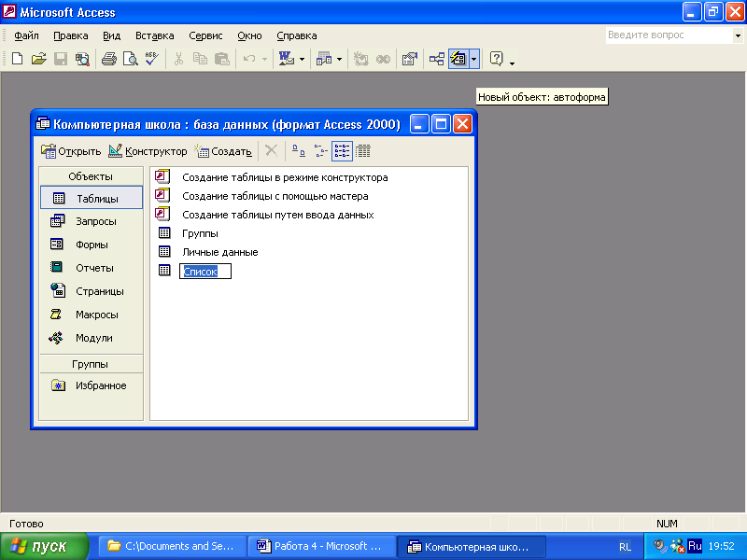Click the Properties toolbar icon
This screenshot has height=560, width=747.
click(x=410, y=59)
